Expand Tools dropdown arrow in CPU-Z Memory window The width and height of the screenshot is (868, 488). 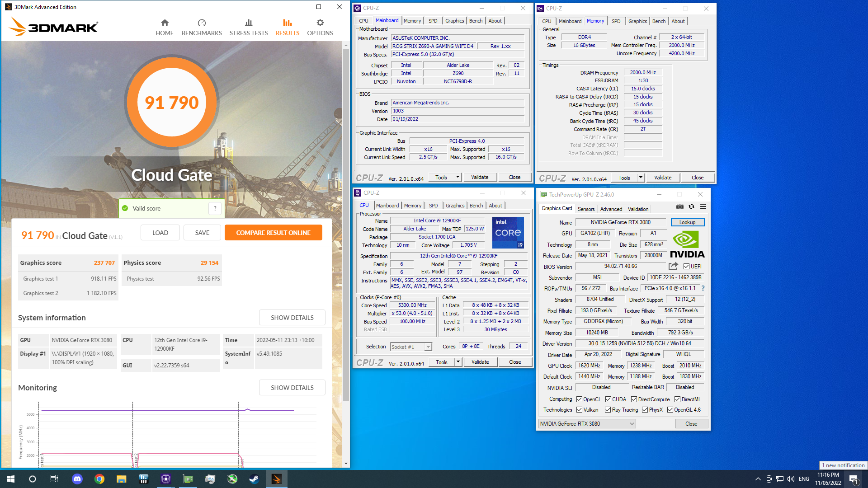[641, 178]
